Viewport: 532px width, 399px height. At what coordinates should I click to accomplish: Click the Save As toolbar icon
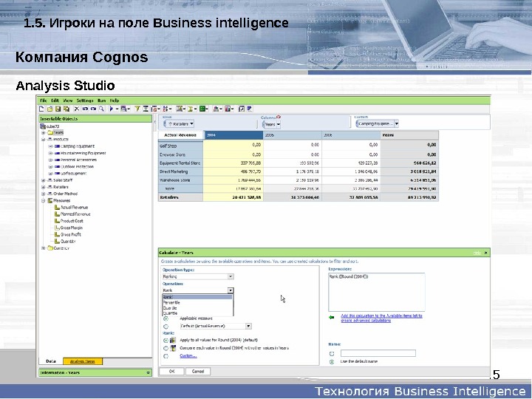point(66,109)
